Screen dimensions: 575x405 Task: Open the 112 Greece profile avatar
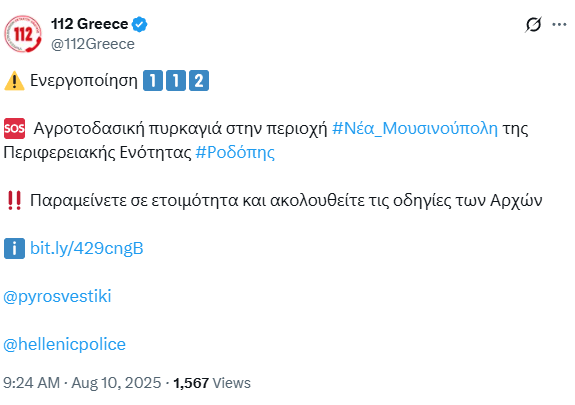pos(22,34)
